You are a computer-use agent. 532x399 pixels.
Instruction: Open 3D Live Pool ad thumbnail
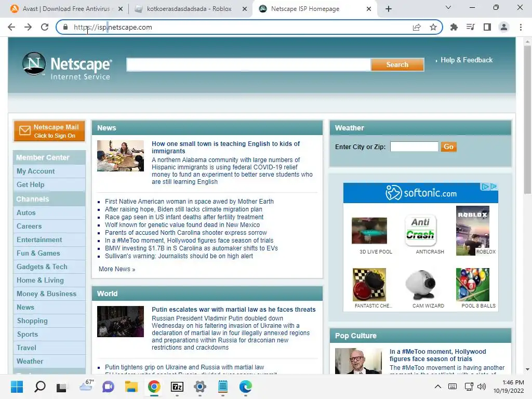click(x=369, y=231)
